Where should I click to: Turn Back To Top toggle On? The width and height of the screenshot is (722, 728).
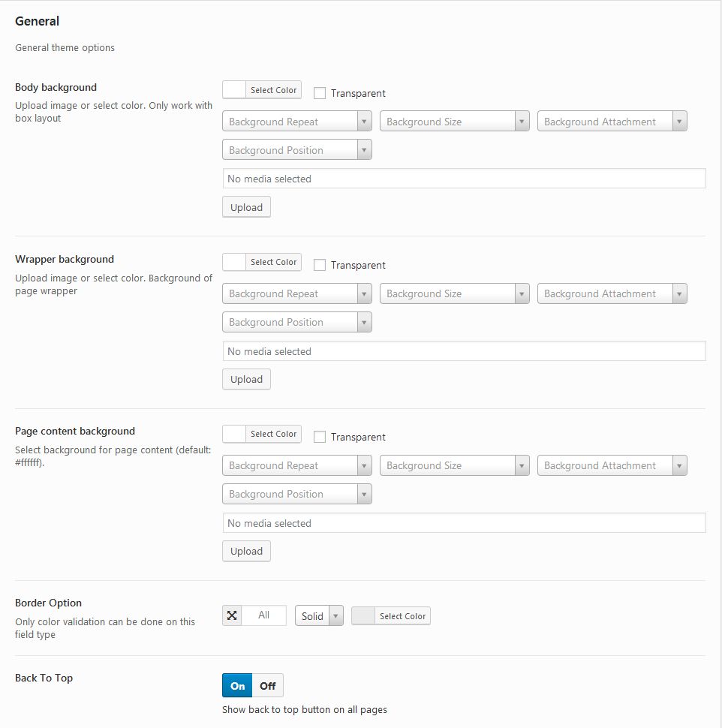point(237,685)
